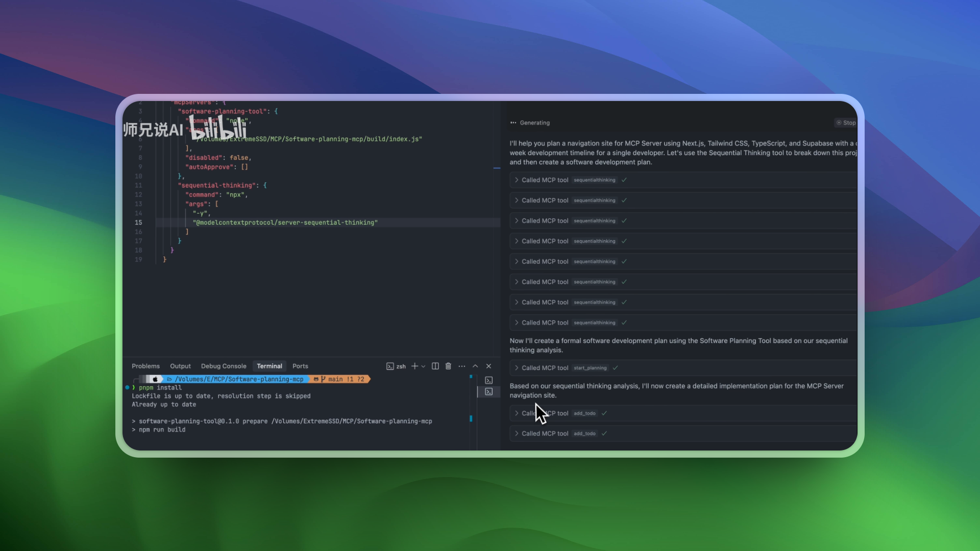Split the terminal pane
The width and height of the screenshot is (980, 551).
click(435, 366)
